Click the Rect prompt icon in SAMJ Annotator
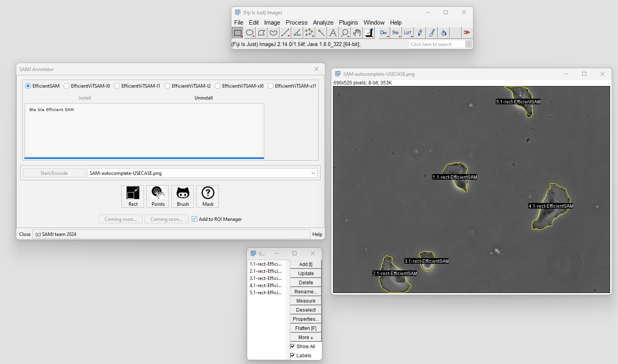The image size is (618, 364). 133,196
